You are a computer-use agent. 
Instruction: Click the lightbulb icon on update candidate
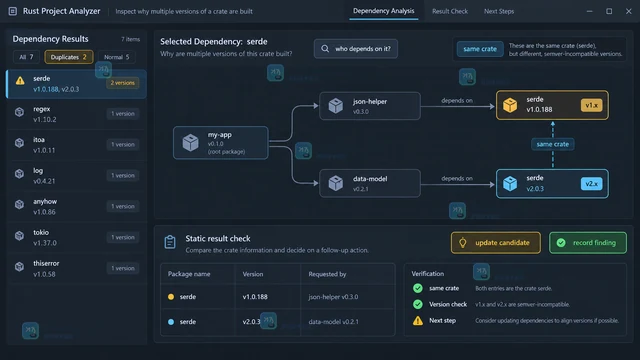click(462, 243)
